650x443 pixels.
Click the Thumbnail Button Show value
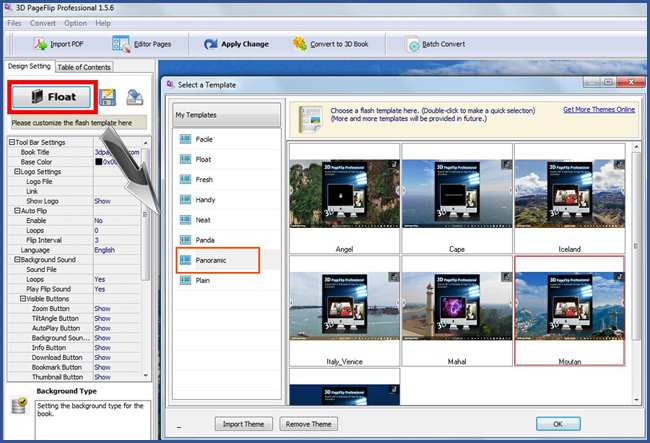tap(102, 377)
